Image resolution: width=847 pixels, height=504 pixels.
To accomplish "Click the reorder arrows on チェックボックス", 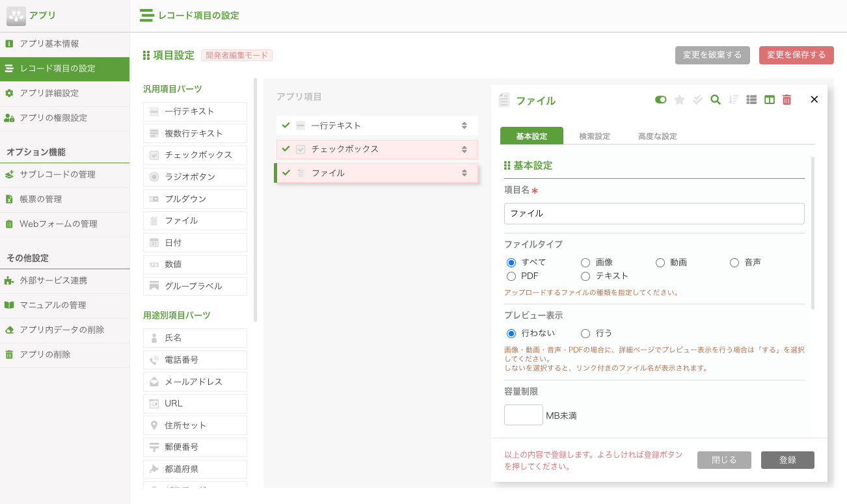I will click(x=464, y=149).
